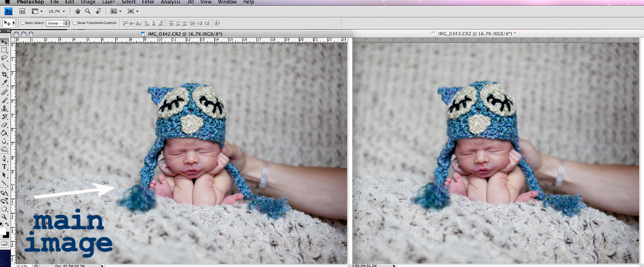Select the Pen tool
This screenshot has height=267, width=644.
click(5, 158)
